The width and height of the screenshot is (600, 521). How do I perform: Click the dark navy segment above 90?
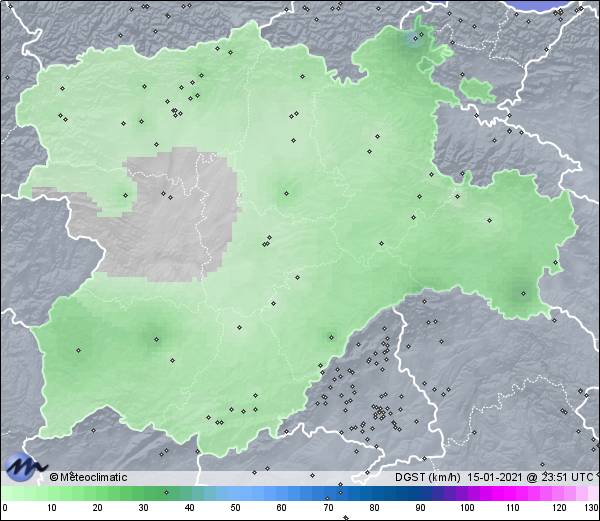(421, 493)
